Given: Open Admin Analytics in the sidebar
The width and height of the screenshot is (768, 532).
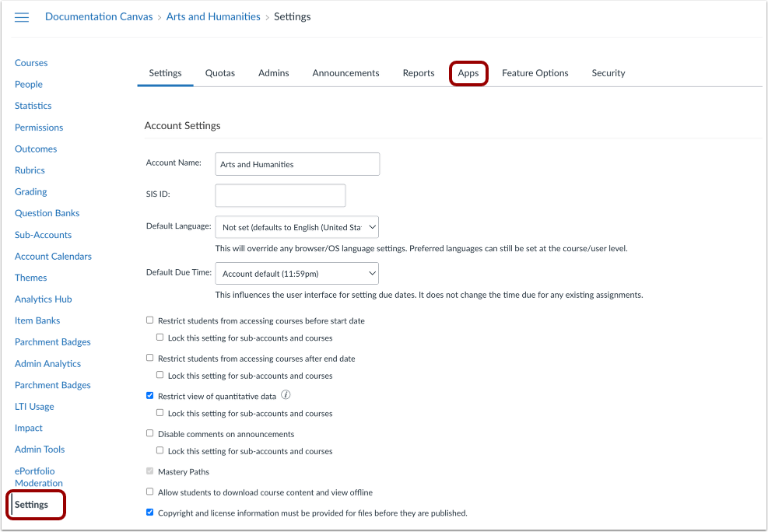Looking at the screenshot, I should click(x=47, y=363).
